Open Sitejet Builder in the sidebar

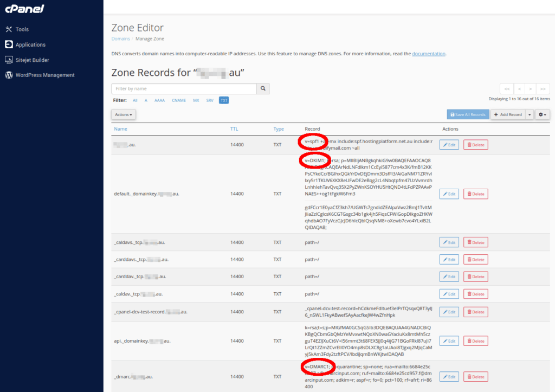32,60
